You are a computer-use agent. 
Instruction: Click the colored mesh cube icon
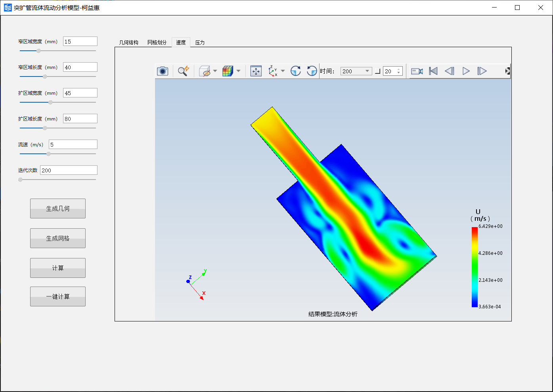[x=228, y=71]
